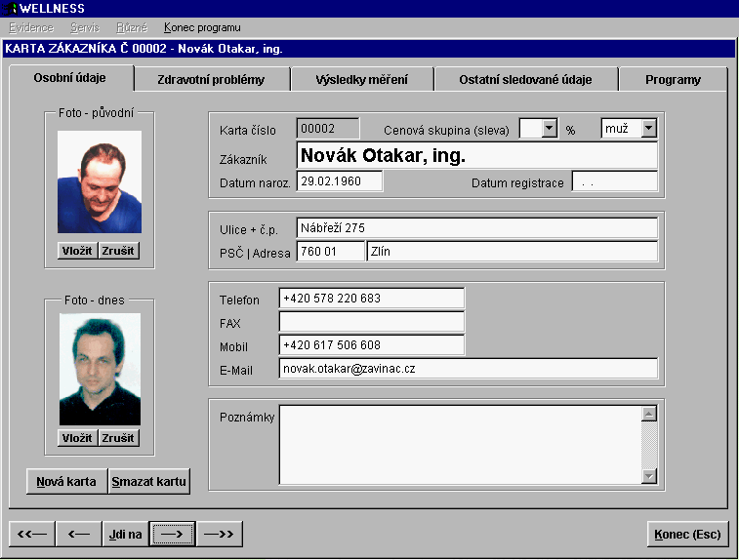Click the scroll up arrow in Poznámky

coord(649,414)
